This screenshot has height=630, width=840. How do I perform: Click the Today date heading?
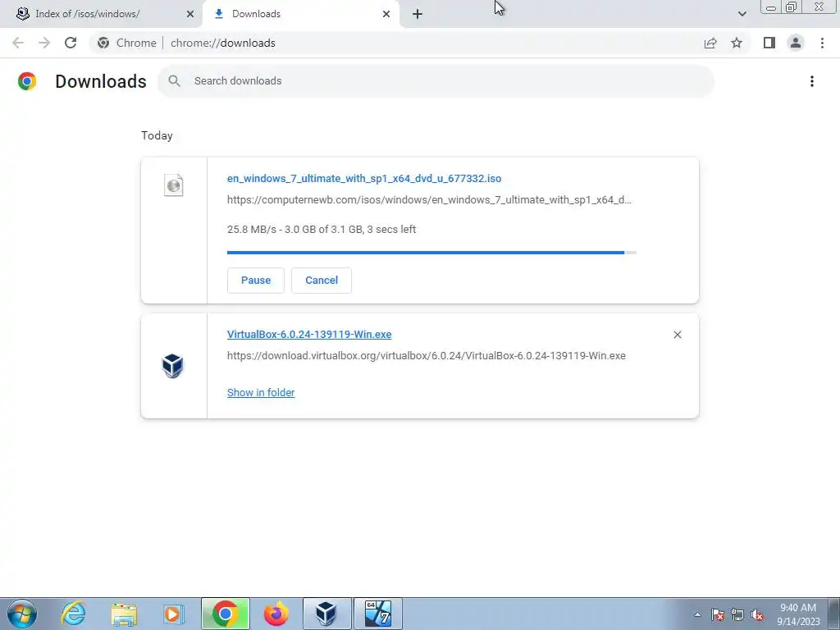tap(157, 135)
